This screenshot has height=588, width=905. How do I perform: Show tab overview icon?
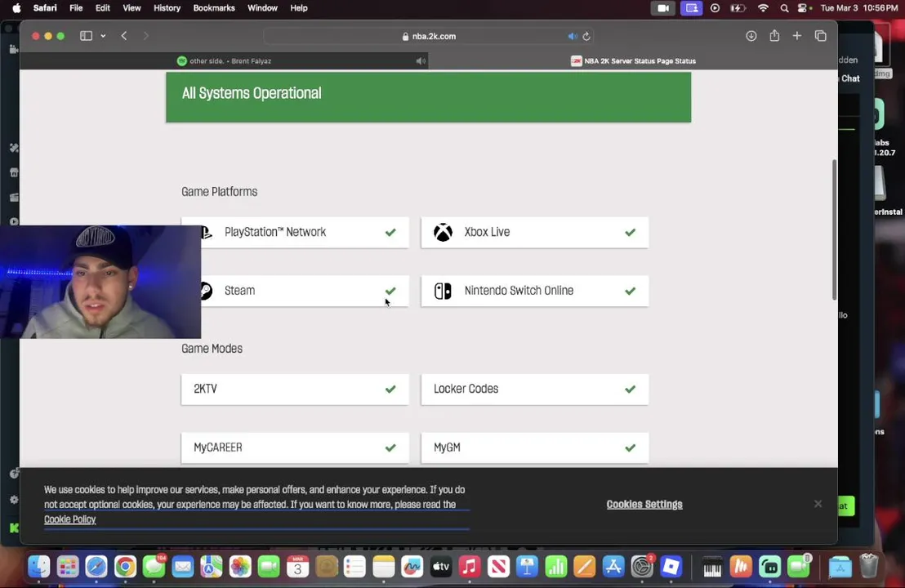820,36
